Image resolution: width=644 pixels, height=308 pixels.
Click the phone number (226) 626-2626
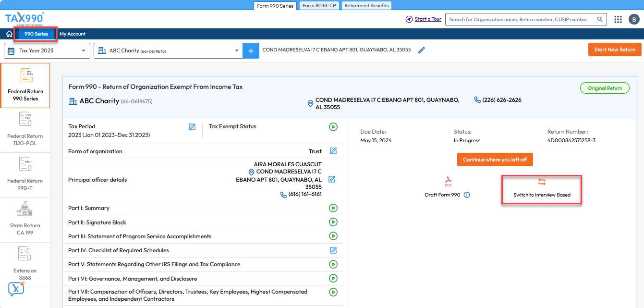click(502, 100)
